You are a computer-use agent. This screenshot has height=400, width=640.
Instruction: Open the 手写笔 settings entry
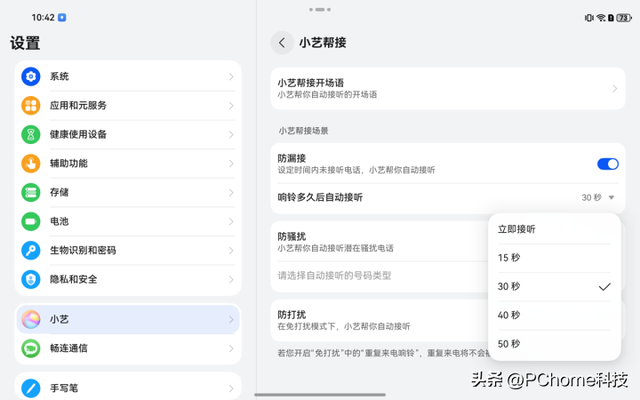[x=128, y=386]
